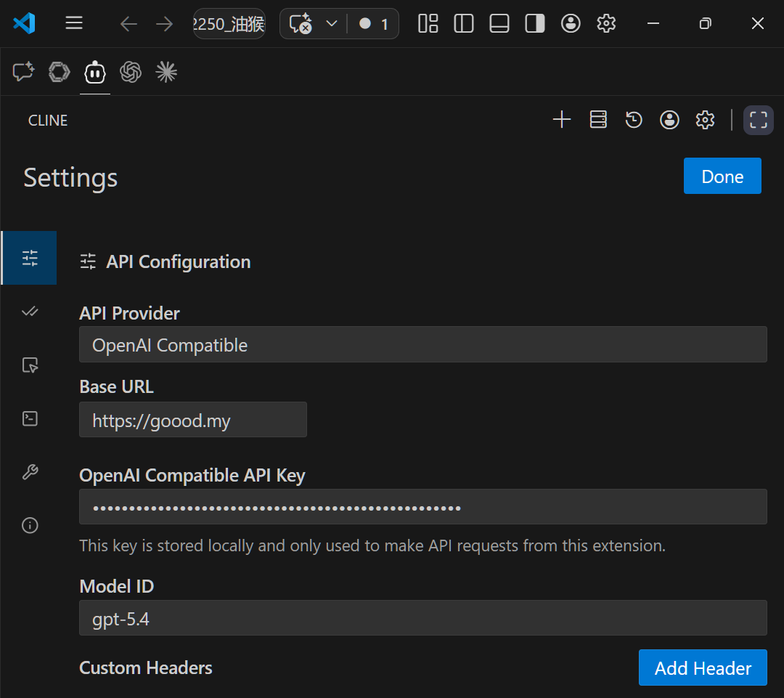Open the Copilot chat sparkle tab
Image resolution: width=784 pixels, height=698 pixels.
[23, 73]
